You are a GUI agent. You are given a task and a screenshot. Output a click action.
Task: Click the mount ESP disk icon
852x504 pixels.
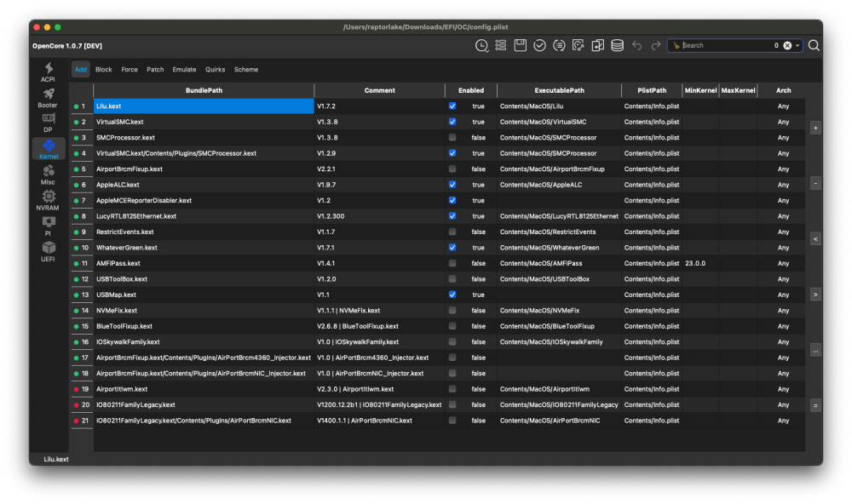(579, 46)
